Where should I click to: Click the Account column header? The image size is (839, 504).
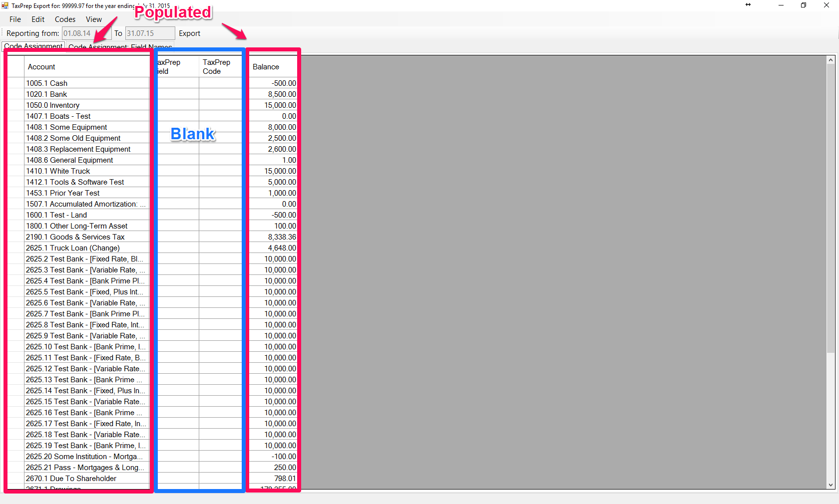pos(85,67)
